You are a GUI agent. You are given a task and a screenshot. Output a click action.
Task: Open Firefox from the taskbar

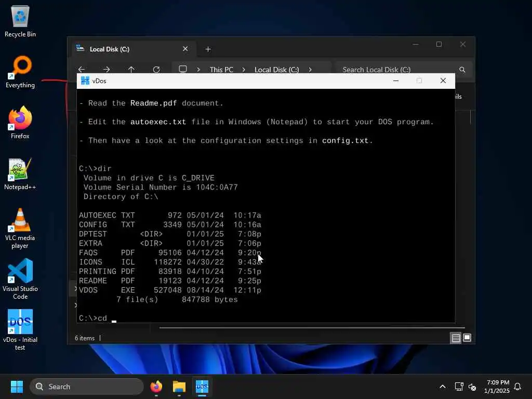(156, 387)
